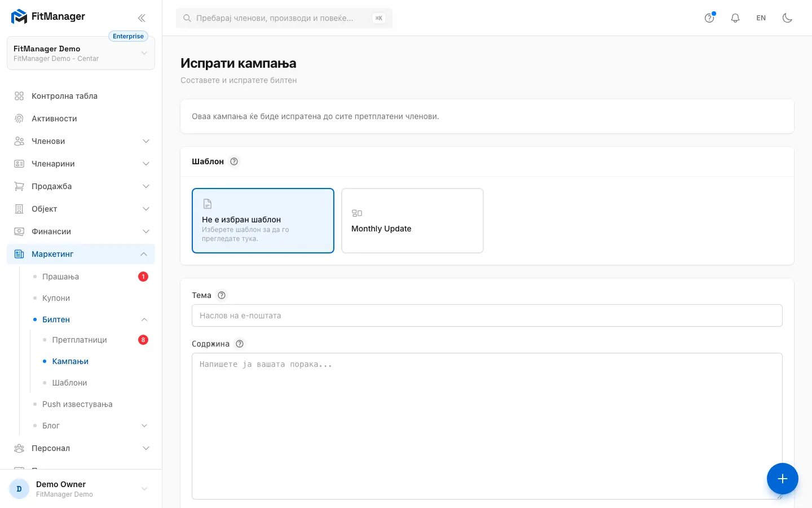Click the Објект building icon
Image resolution: width=812 pixels, height=508 pixels.
point(19,209)
